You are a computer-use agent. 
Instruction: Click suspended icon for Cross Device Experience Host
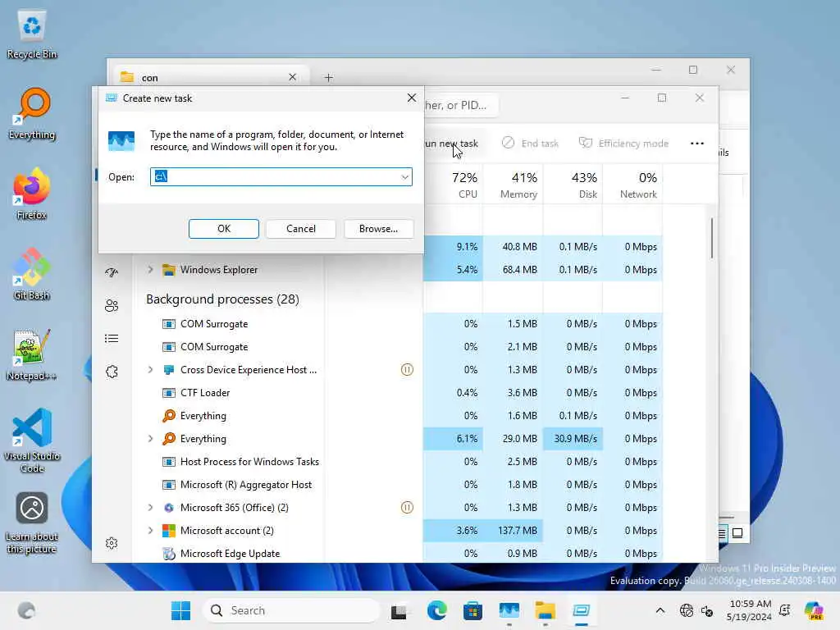point(407,370)
